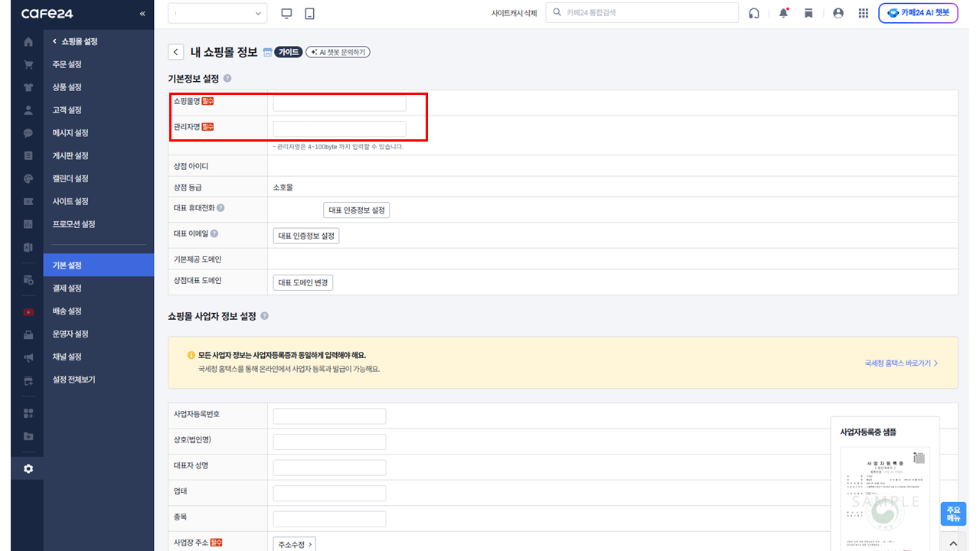
Task: Show help for 대표 이메일
Action: (214, 234)
